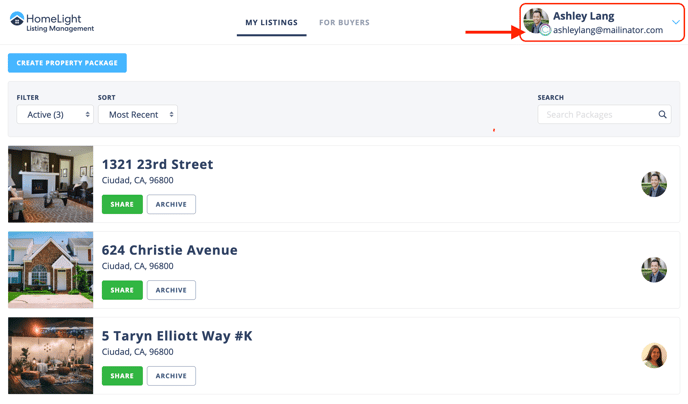This screenshot has height=404, width=688.
Task: Click agent avatar on 624 Christie Avenue listing
Action: tap(654, 270)
